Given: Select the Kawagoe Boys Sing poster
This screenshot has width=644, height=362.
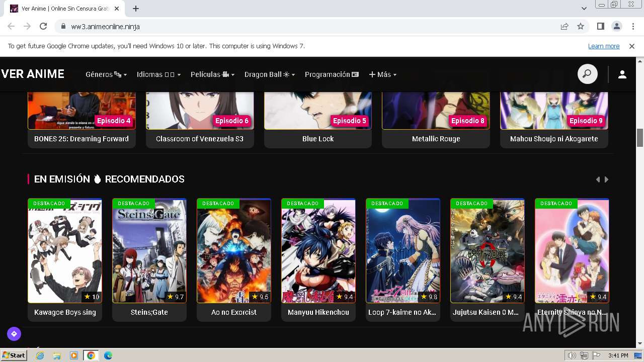Looking at the screenshot, I should (65, 251).
